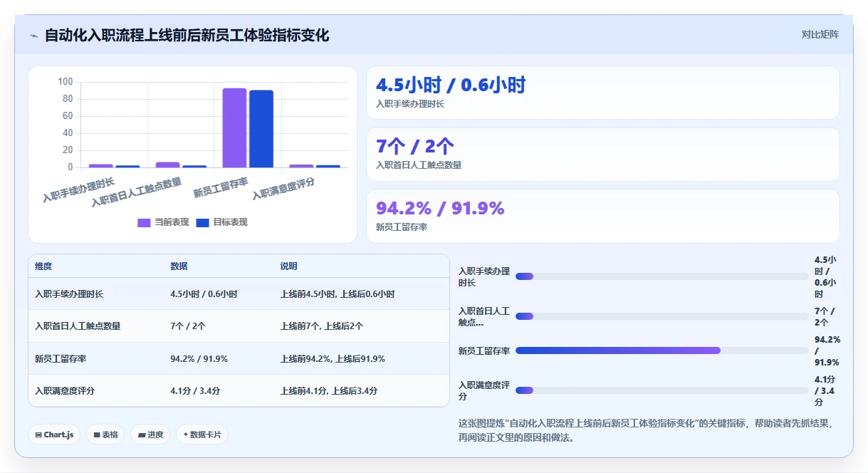Click the icon in the Chart.js chip
The image size is (868, 473).
tap(38, 435)
